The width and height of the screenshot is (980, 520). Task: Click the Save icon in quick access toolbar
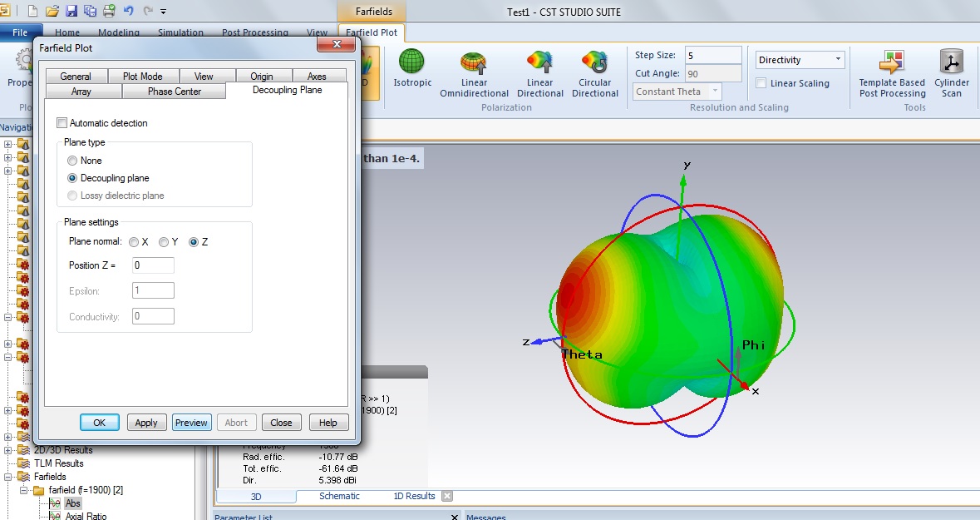point(71,11)
